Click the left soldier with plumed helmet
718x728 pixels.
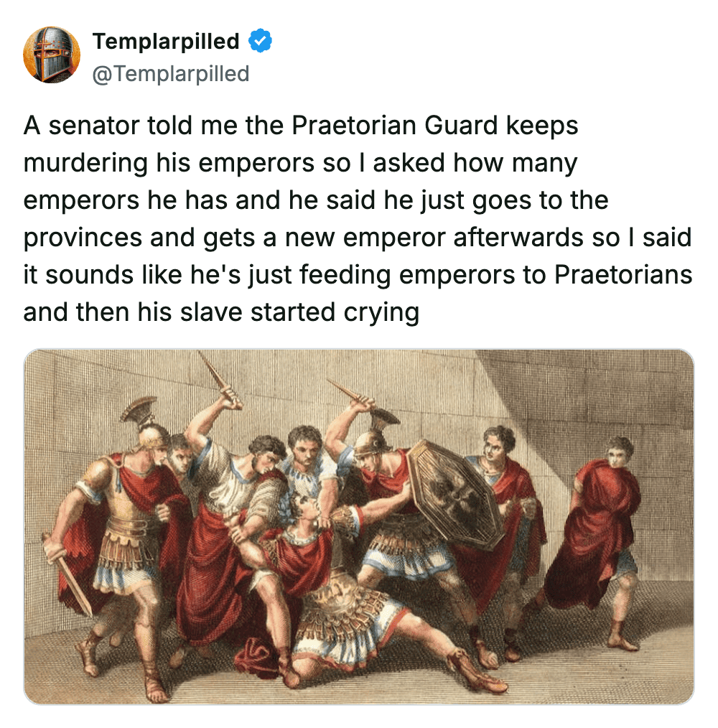[121, 534]
